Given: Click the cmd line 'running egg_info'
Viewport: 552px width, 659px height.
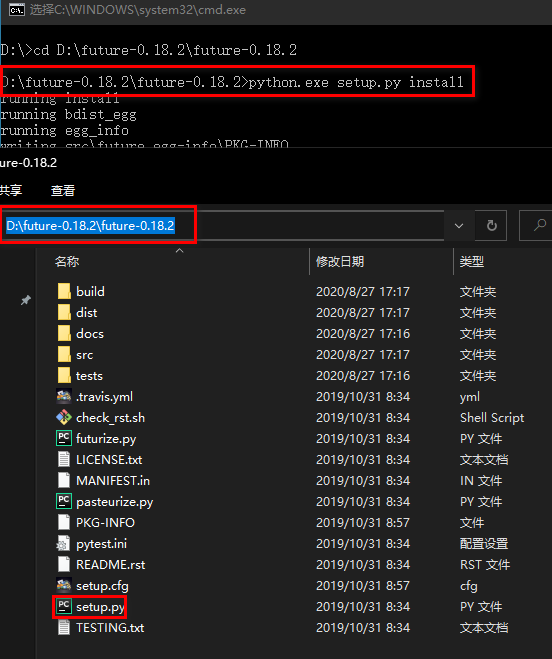Looking at the screenshot, I should [64, 130].
